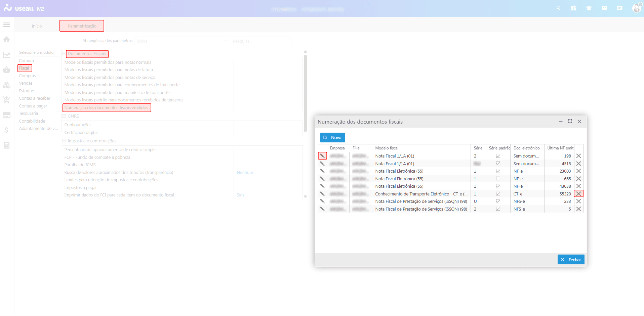
Task: Switch to the Início tab
Action: pyautogui.click(x=37, y=26)
